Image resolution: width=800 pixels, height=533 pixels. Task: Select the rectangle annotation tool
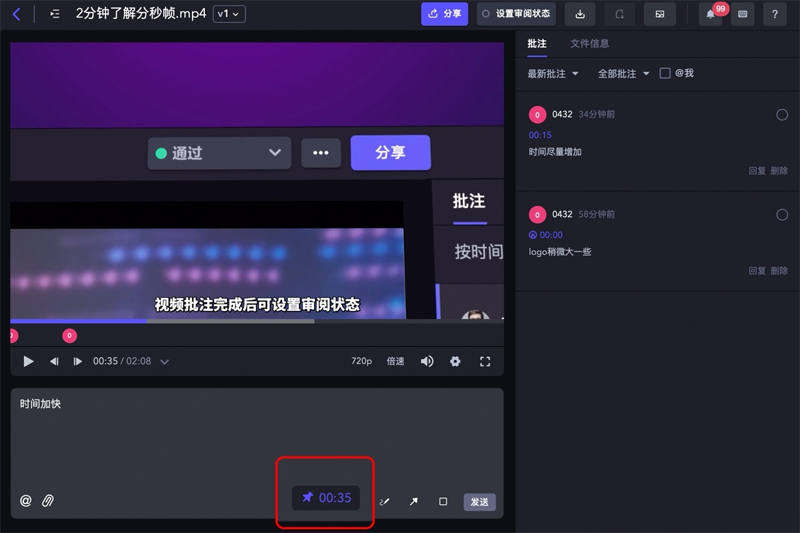(443, 502)
